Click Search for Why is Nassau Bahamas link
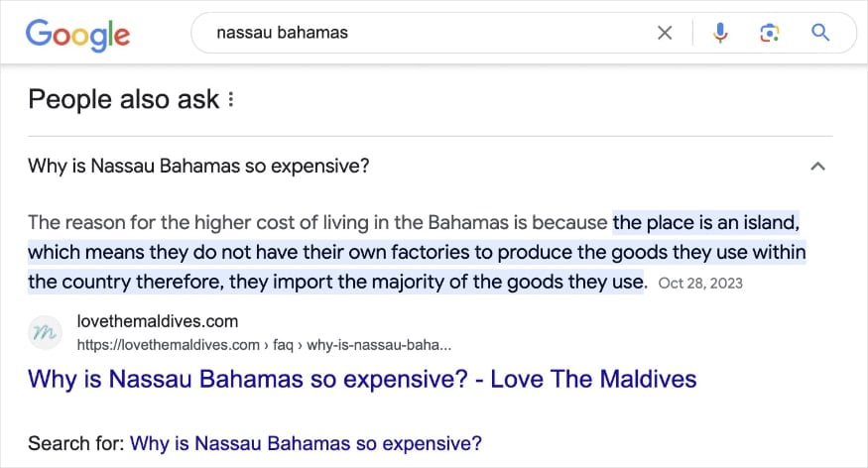The height and width of the screenshot is (468, 868). tap(307, 443)
